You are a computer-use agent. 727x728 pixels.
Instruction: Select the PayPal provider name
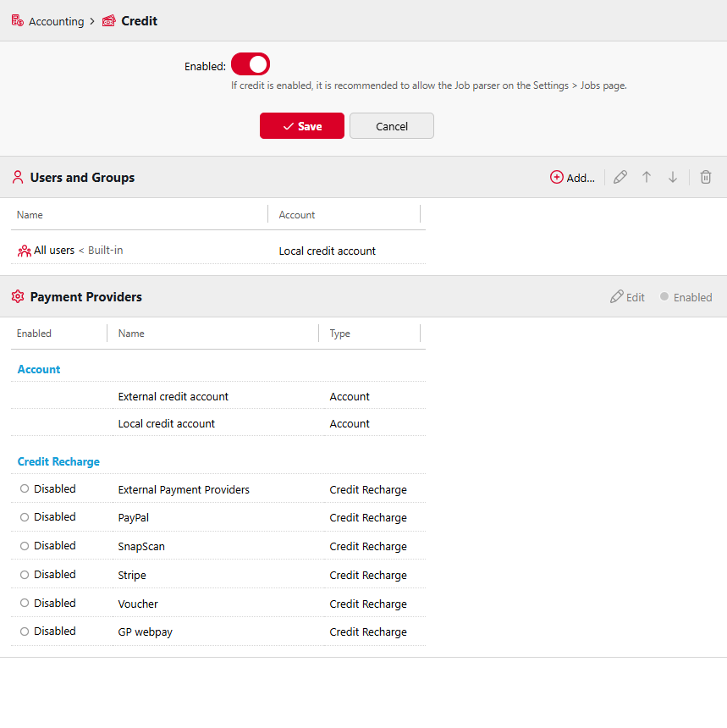133,518
